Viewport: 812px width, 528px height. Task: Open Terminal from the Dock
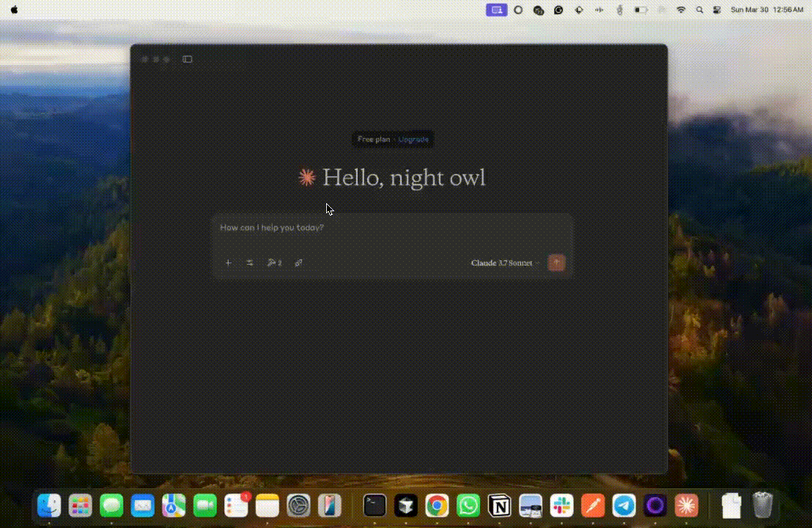(374, 505)
